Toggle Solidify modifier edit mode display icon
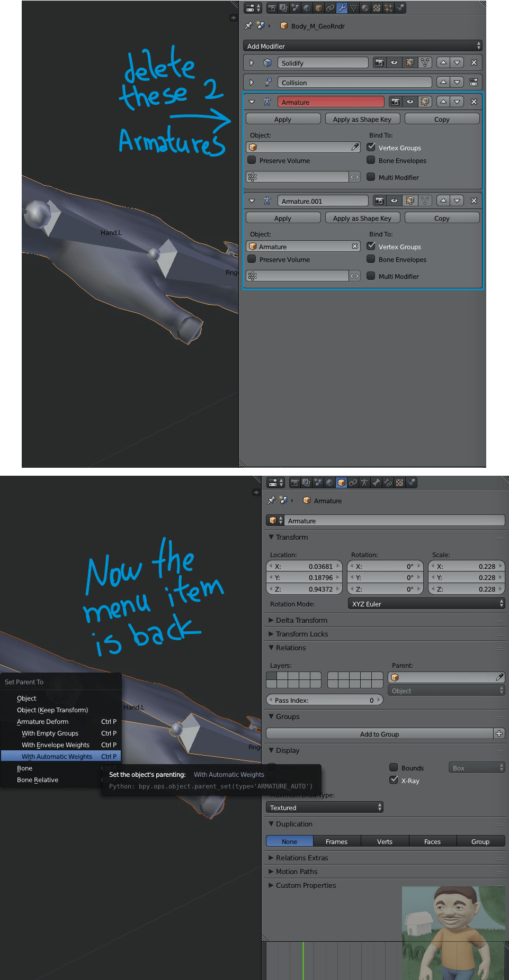509x980 pixels. pos(410,62)
